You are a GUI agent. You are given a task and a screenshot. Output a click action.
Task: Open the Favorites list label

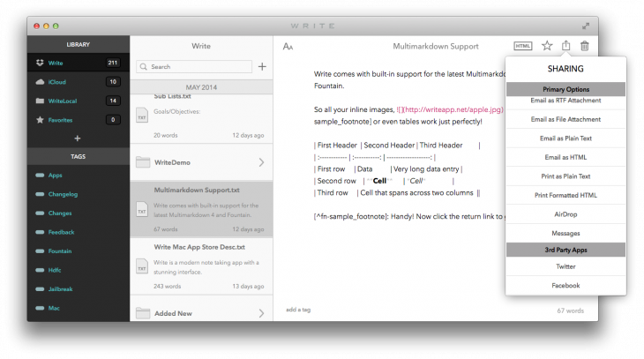pyautogui.click(x=60, y=120)
